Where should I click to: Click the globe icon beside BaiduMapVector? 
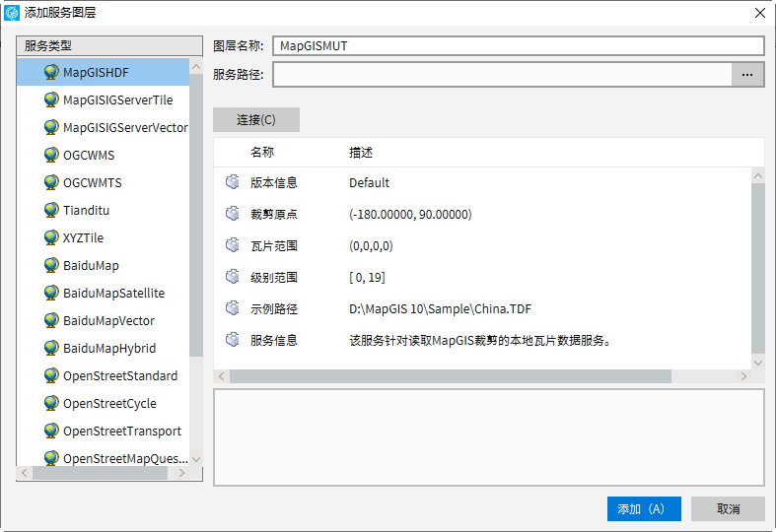51,321
